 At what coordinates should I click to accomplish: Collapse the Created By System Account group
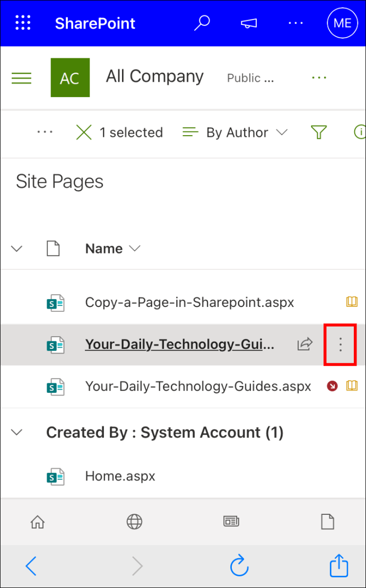(17, 432)
